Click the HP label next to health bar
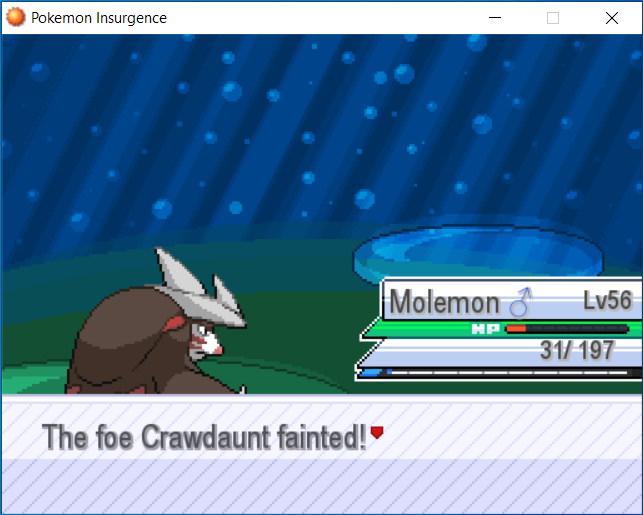Image resolution: width=643 pixels, height=515 pixels. 486,328
